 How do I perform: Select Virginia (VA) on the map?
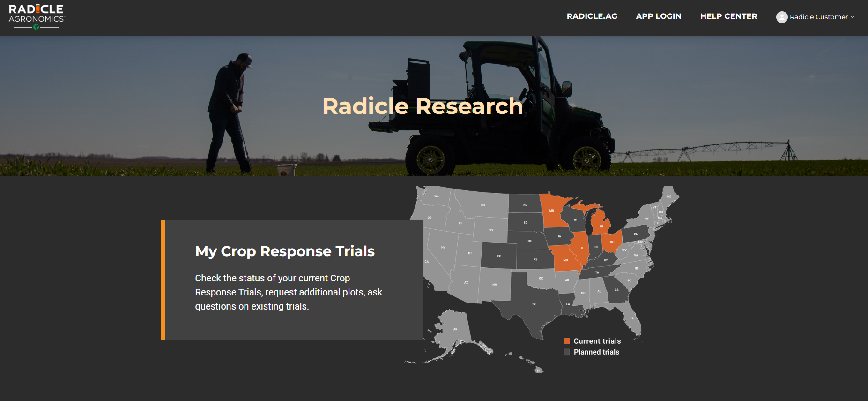tap(636, 255)
